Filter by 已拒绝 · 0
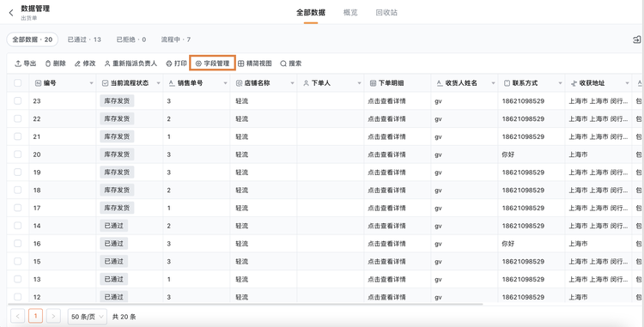Viewport: 644px width, 327px height. point(131,39)
